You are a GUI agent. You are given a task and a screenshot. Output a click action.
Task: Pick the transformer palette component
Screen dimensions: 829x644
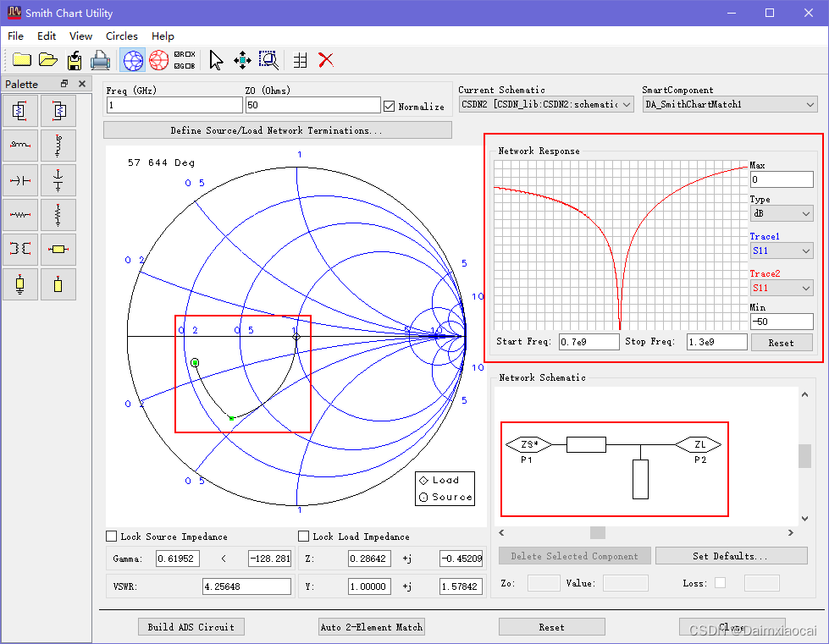coord(20,250)
